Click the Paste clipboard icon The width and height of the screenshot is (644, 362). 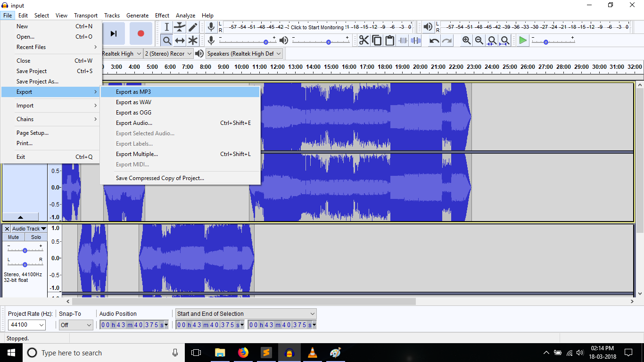click(x=389, y=41)
